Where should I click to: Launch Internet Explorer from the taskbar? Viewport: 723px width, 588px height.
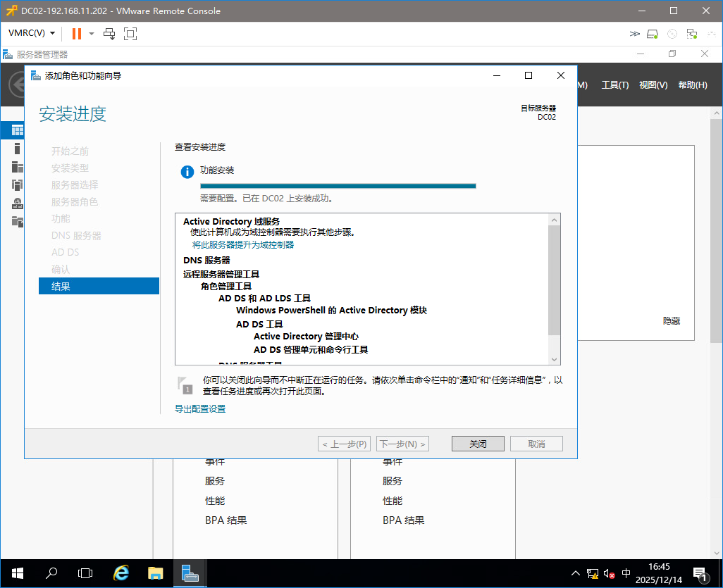point(121,573)
